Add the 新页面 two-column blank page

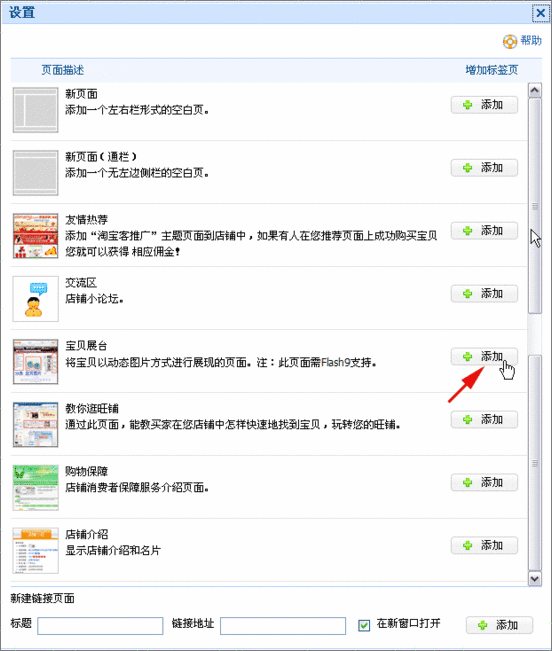click(x=484, y=105)
